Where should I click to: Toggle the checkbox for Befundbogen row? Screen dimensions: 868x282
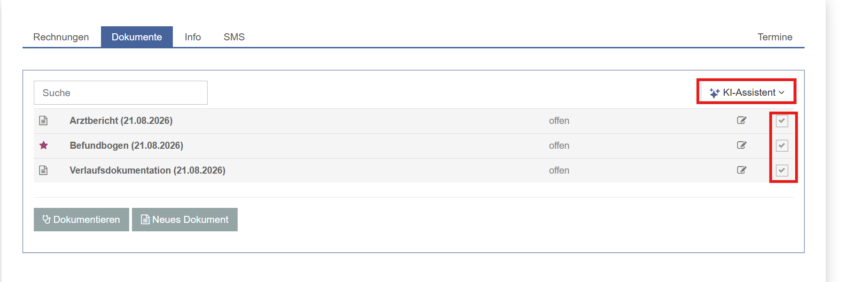[x=782, y=145]
